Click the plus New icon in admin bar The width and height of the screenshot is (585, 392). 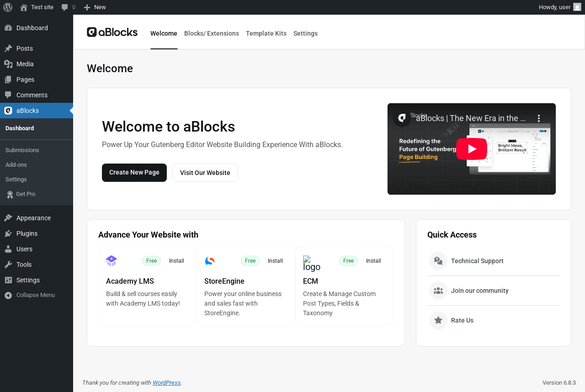[x=87, y=7]
